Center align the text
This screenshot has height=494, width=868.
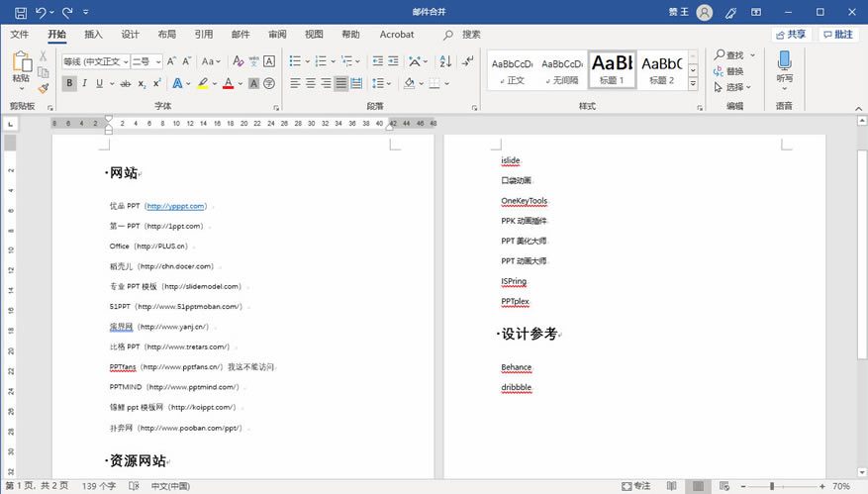(311, 83)
